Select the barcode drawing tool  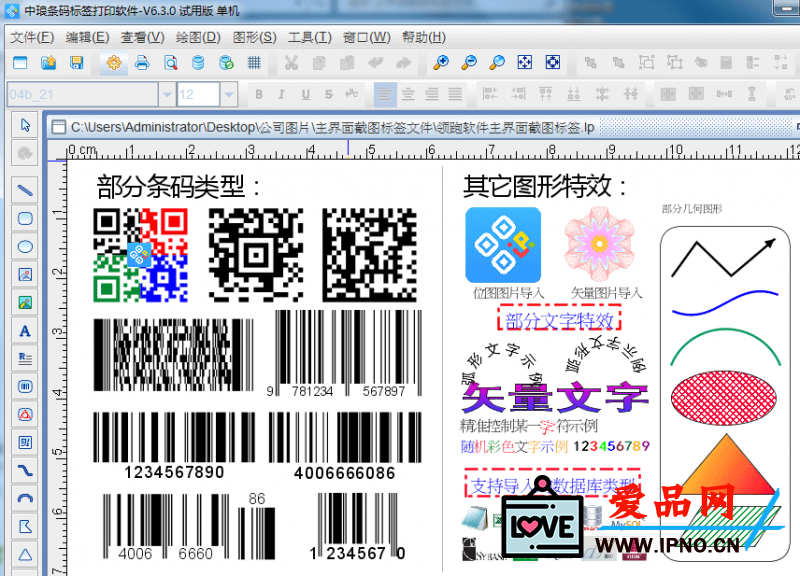click(x=25, y=387)
